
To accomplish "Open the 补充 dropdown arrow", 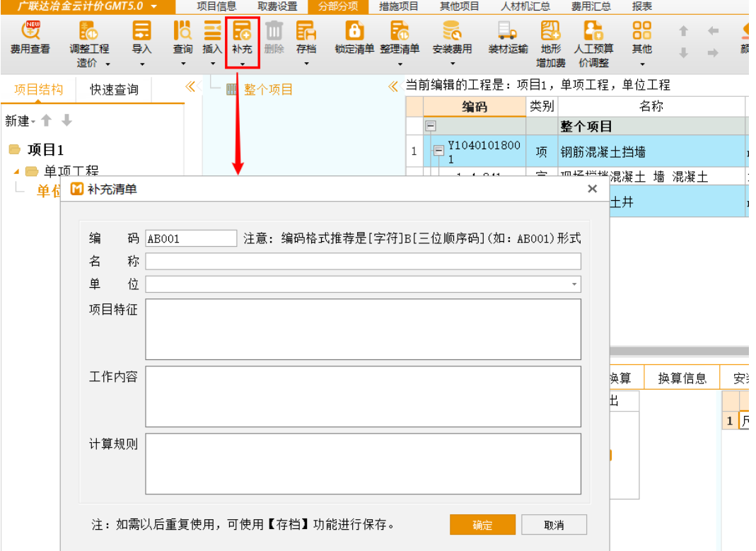I will (242, 64).
